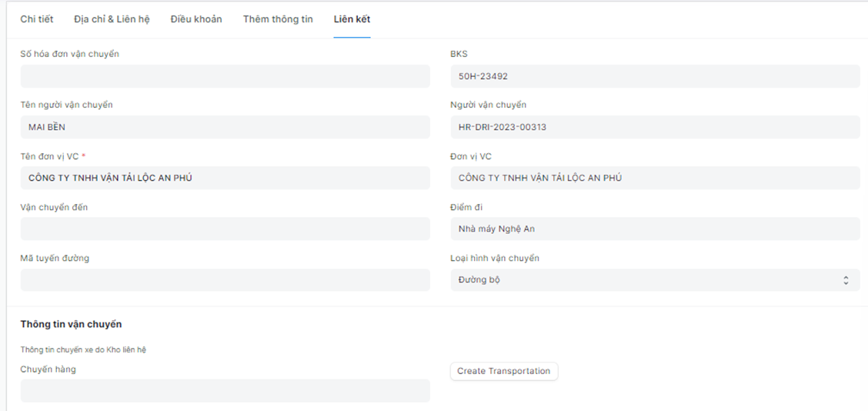This screenshot has width=868, height=411.
Task: Click the empty Mã tuyến đường field
Action: 225,280
